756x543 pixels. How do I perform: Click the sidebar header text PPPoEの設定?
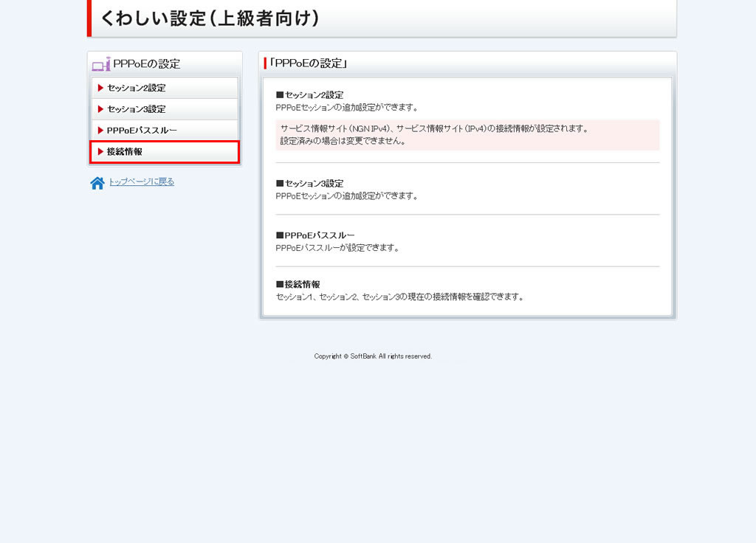pos(147,64)
